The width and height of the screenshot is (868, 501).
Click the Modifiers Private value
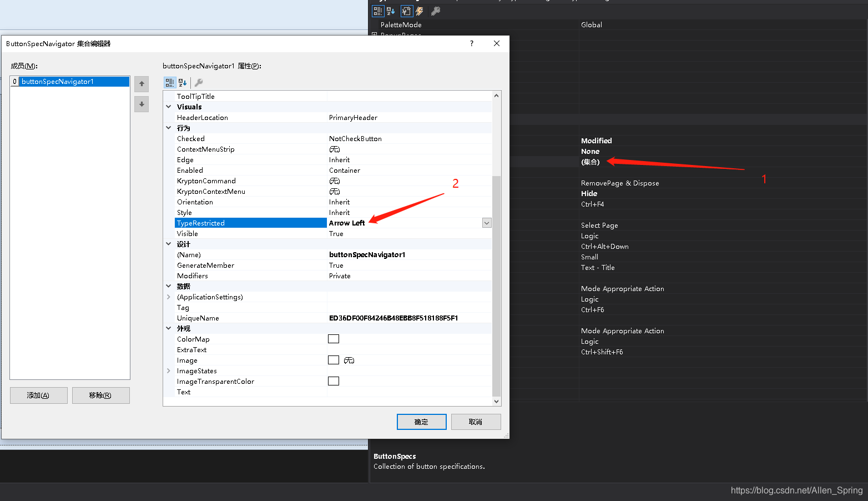click(340, 275)
